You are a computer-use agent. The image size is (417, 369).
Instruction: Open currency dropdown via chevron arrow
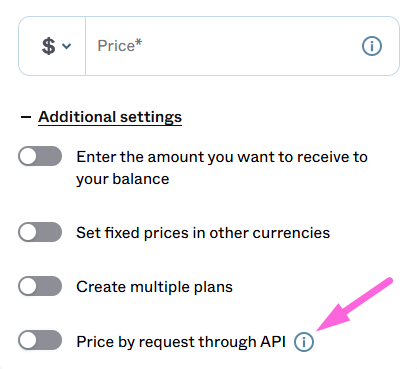pyautogui.click(x=67, y=46)
